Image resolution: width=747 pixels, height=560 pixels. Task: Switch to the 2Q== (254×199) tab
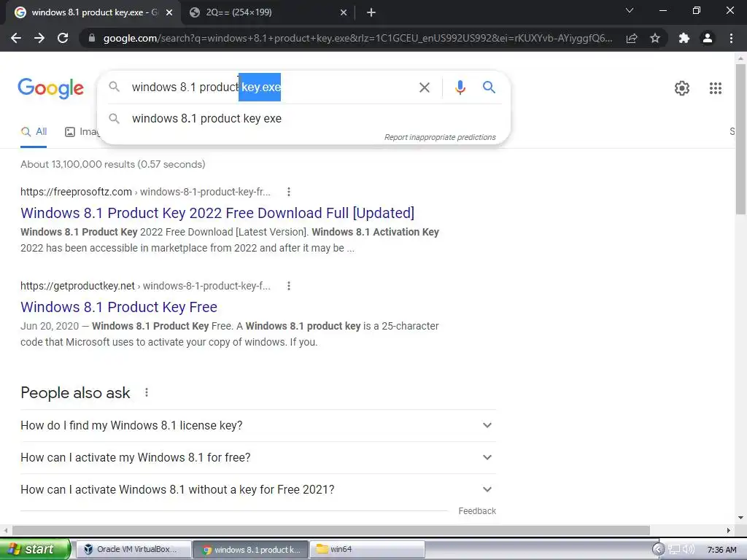tap(267, 13)
